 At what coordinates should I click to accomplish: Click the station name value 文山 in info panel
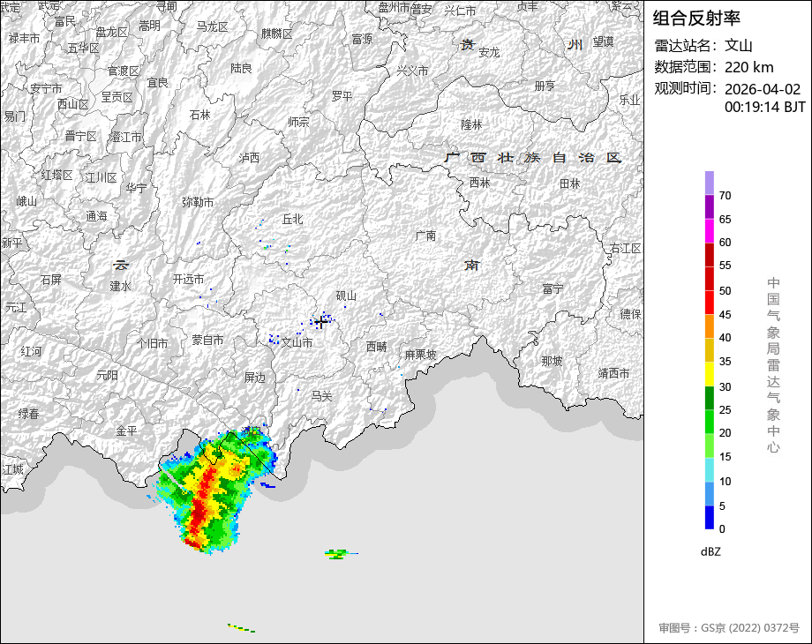(738, 46)
